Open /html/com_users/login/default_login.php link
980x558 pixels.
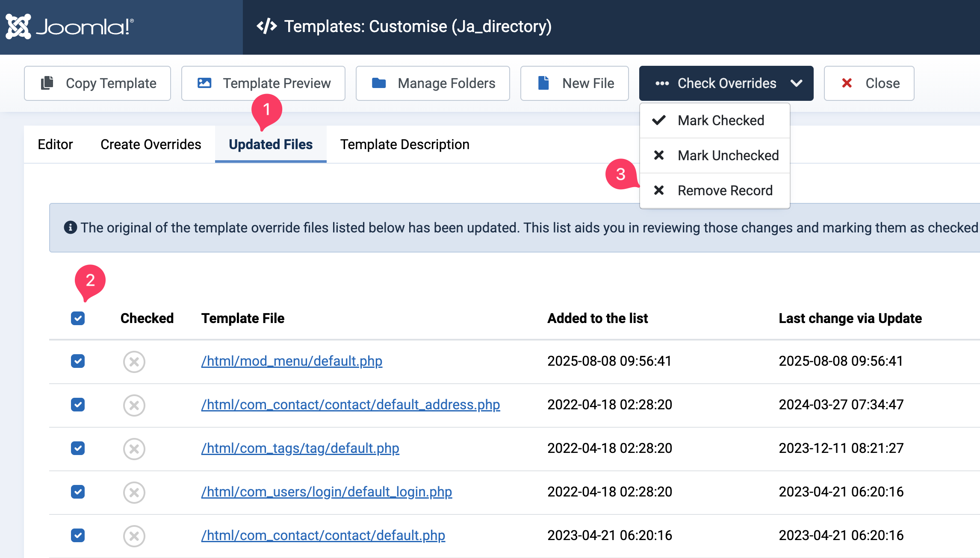[x=327, y=492]
